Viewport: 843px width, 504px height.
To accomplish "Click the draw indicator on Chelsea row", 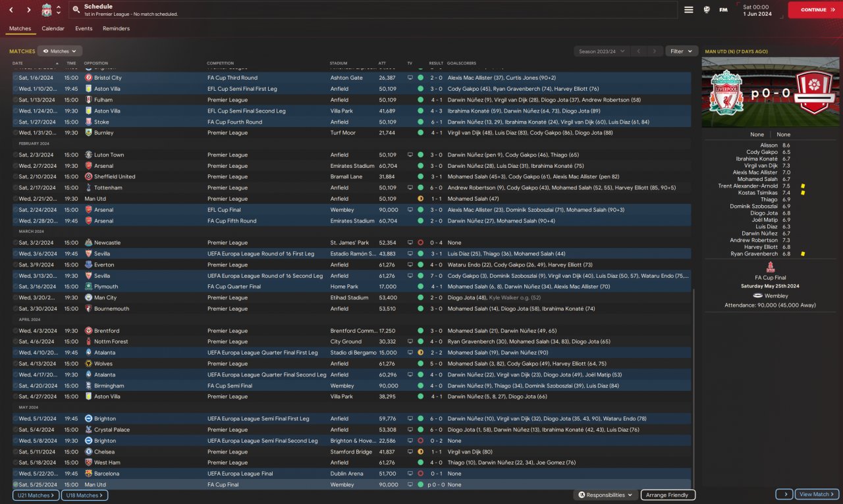I will pyautogui.click(x=420, y=451).
